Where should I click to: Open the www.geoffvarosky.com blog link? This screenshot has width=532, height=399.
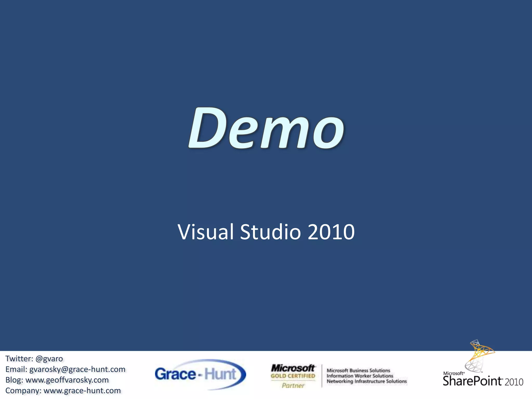point(67,380)
